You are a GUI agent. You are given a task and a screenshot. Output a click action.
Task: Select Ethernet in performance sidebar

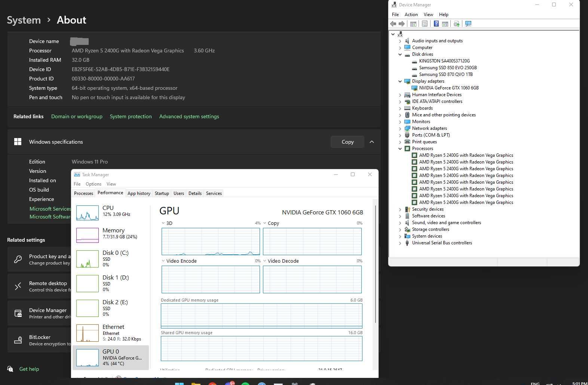111,333
